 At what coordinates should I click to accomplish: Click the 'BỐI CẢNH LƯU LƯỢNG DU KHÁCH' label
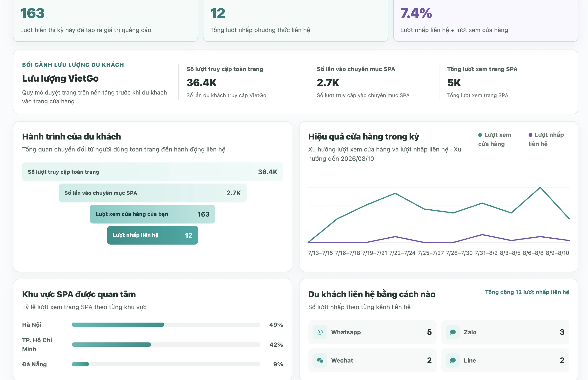click(73, 65)
